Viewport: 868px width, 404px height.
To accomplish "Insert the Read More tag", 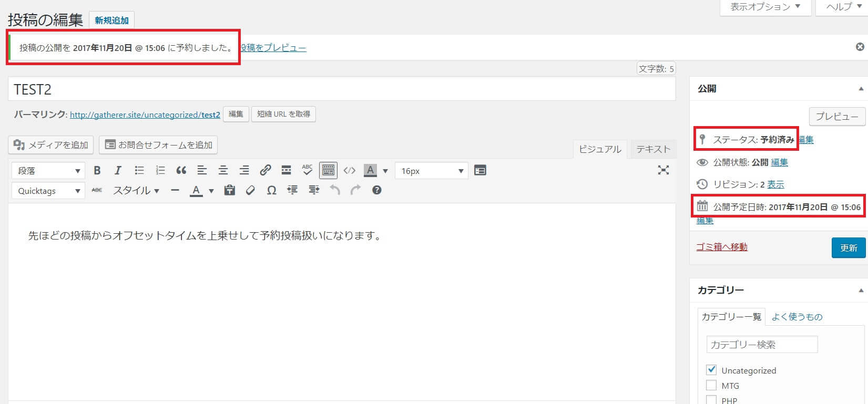I will click(x=286, y=170).
